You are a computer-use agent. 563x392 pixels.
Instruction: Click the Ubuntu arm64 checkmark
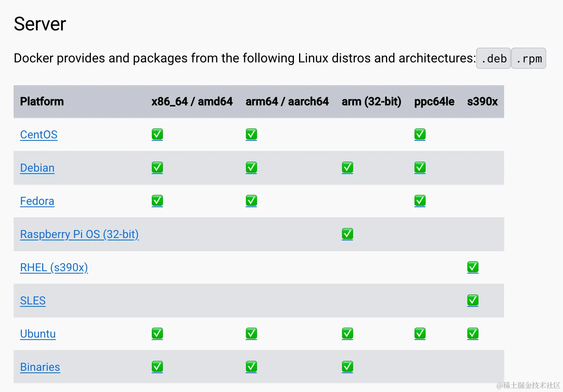point(251,334)
